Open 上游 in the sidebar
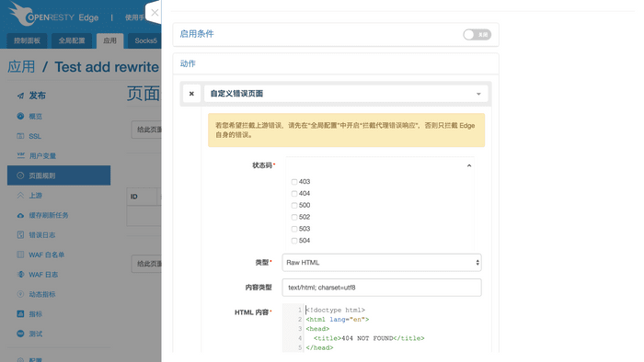This screenshot has width=644, height=362. coord(35,196)
